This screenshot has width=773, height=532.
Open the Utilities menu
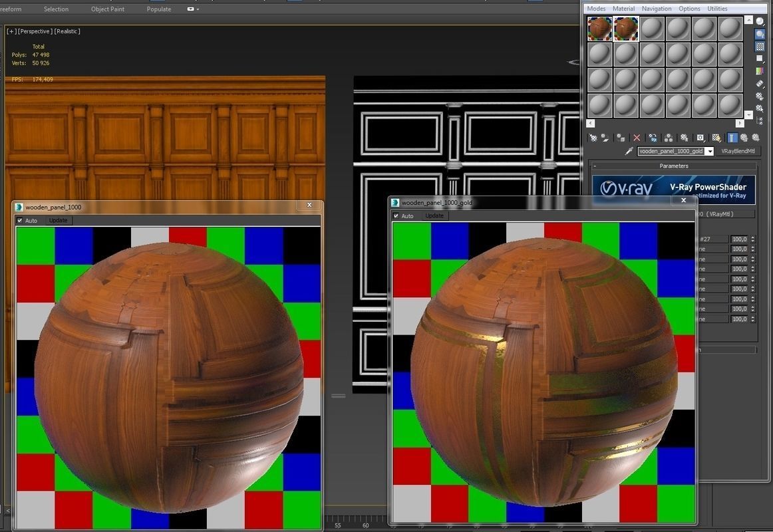717,9
